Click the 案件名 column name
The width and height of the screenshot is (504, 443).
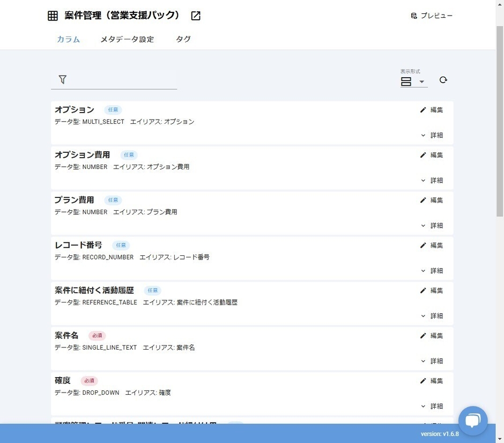(66, 335)
